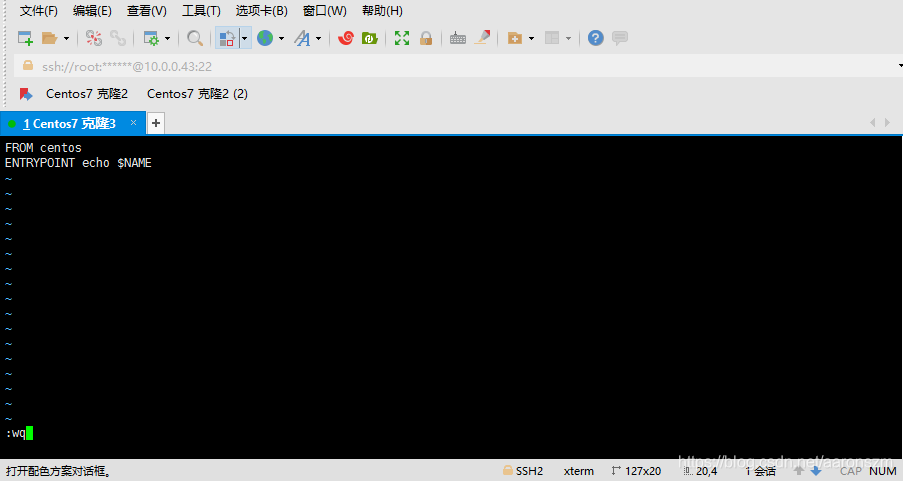Open the color scheme dialog icon
The height and width of the screenshot is (481, 903).
[227, 38]
